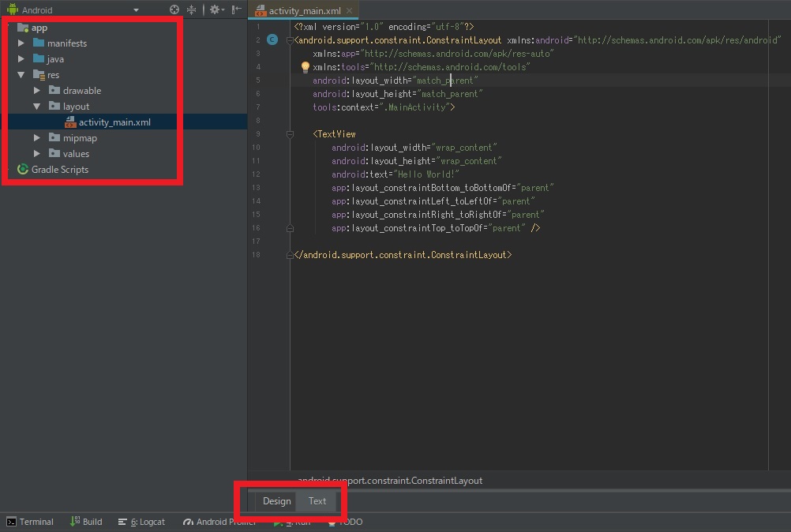This screenshot has width=791, height=532.
Task: Click the manifests folder icon
Action: [x=39, y=43]
